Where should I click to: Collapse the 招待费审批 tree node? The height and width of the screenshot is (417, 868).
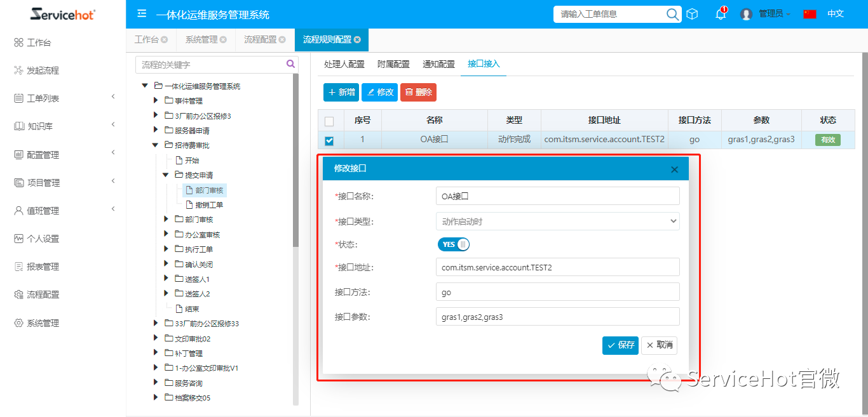pyautogui.click(x=155, y=145)
